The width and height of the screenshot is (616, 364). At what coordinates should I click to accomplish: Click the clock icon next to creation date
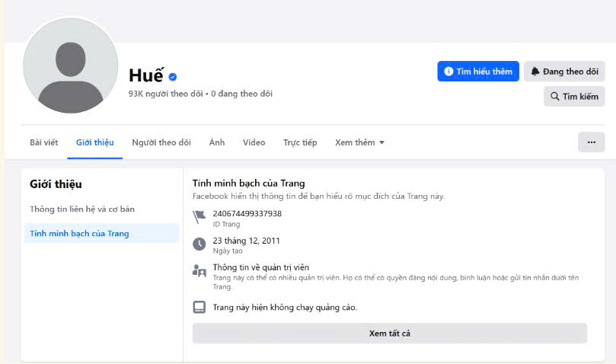click(x=199, y=244)
